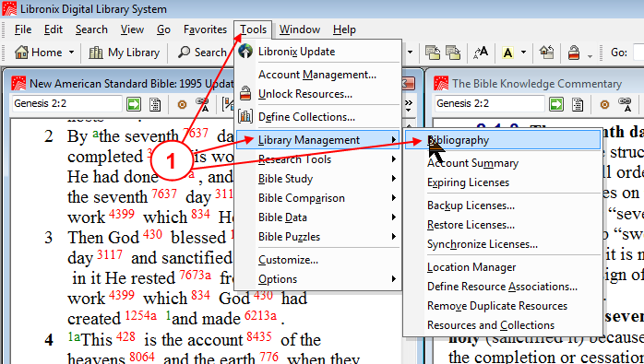Select Resources and Collections in the submenu
The height and width of the screenshot is (364, 644).
tap(503, 325)
